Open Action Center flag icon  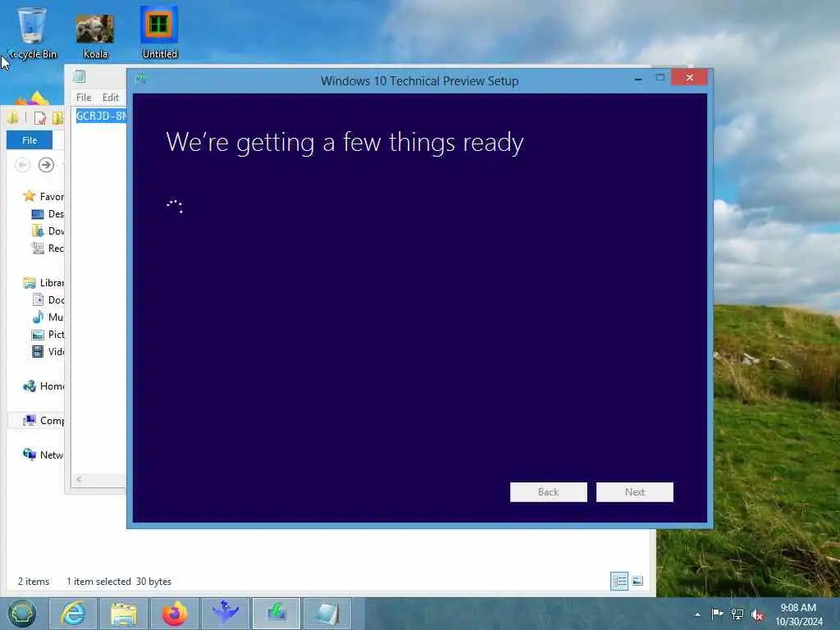(716, 614)
